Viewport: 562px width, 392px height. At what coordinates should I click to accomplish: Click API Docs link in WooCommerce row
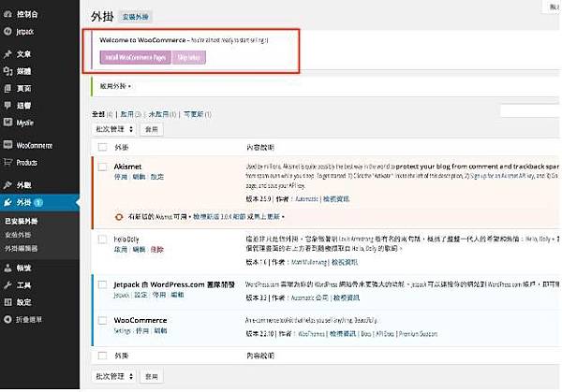click(385, 334)
